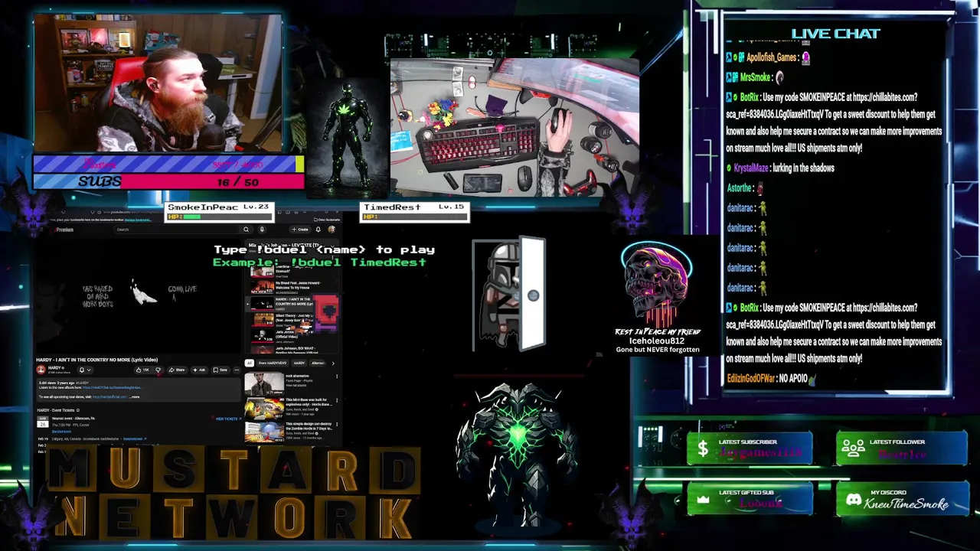Click the SUBS 16 / 50 progress bar

pos(168,181)
